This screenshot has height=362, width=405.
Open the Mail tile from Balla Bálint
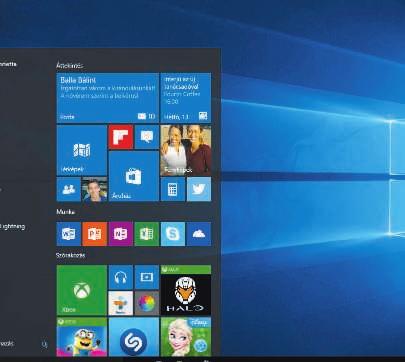(108, 98)
